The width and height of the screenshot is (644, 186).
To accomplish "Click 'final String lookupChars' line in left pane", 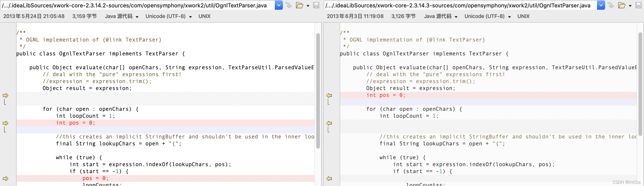I will [119, 144].
